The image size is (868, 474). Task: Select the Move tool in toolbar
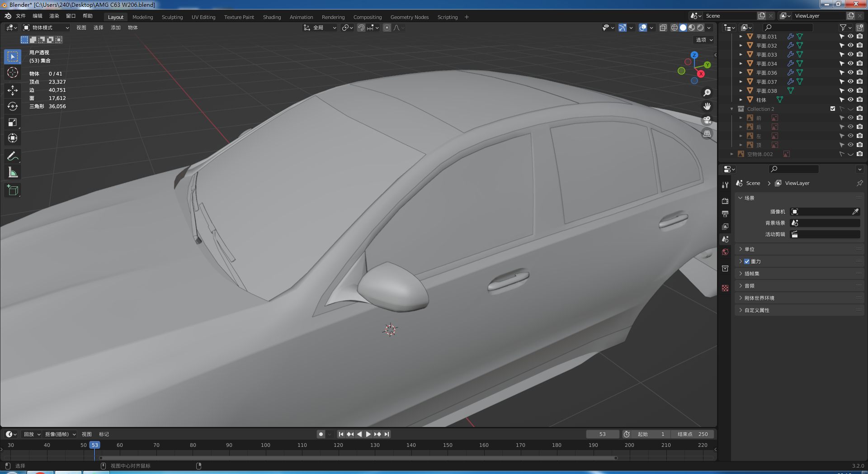point(13,90)
